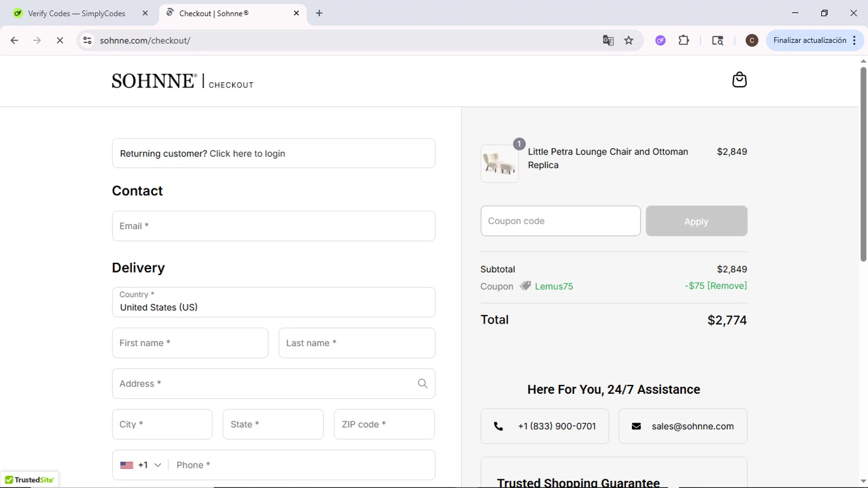View site information icon beside URL

tap(87, 41)
